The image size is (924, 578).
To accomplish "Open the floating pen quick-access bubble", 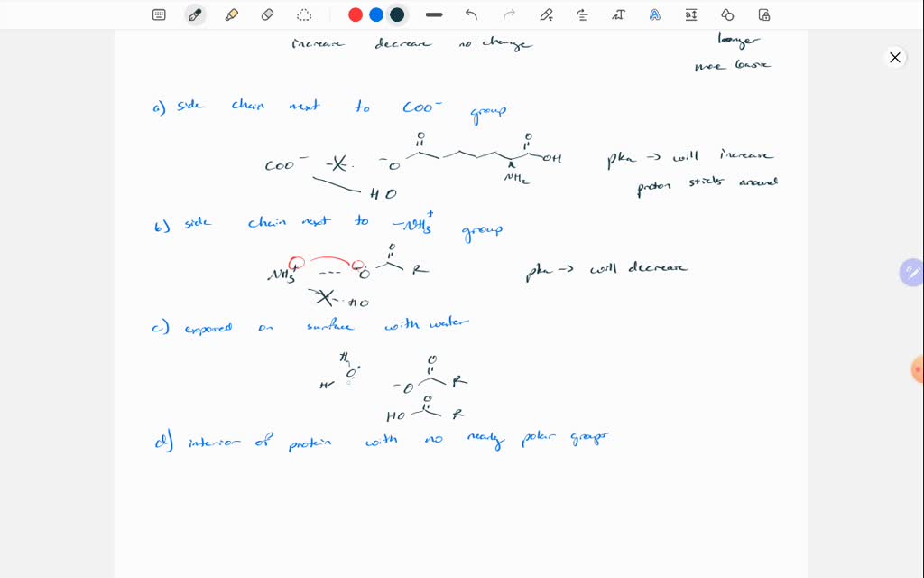I will (911, 272).
